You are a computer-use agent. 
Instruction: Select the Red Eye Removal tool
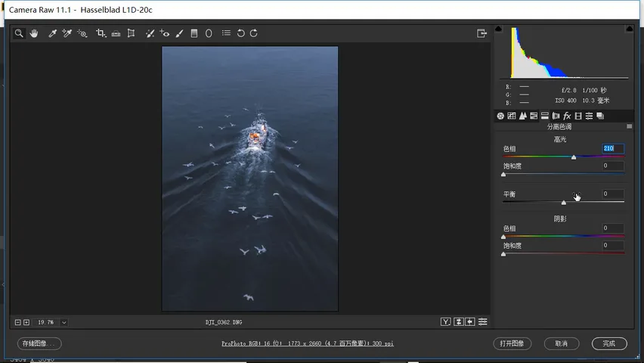165,33
